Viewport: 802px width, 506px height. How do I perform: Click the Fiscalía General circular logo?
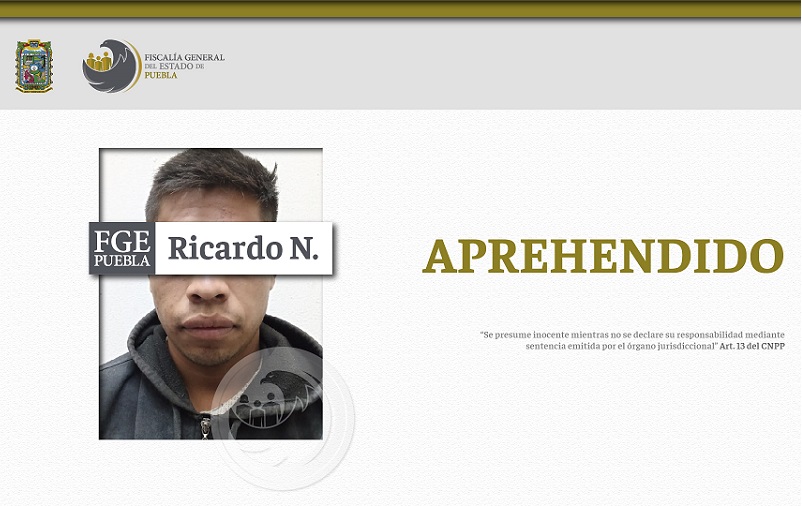point(111,66)
